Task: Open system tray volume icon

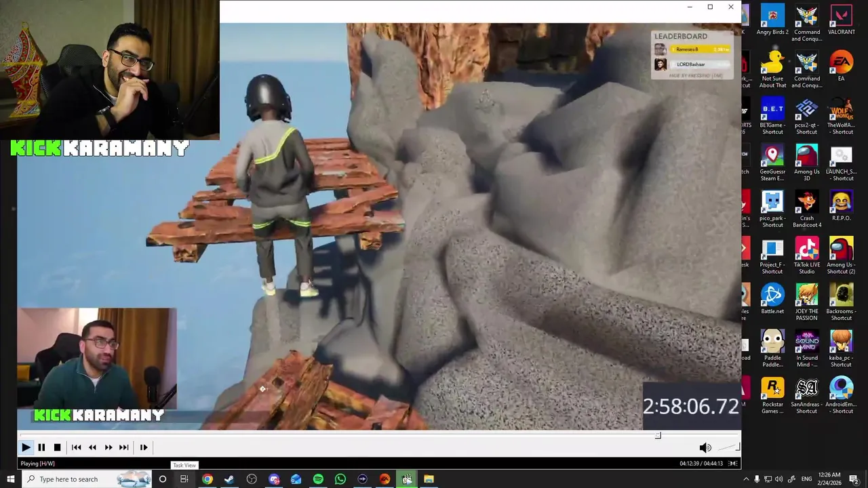Action: coord(778,479)
